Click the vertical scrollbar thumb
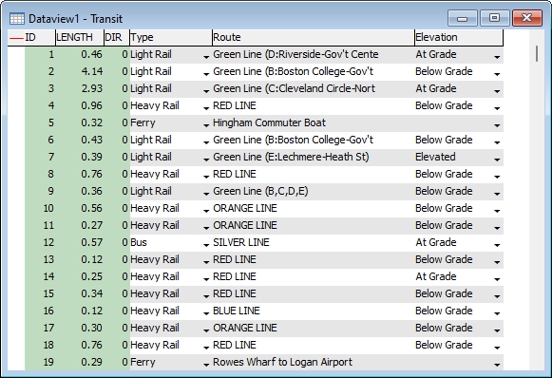Screen dimensions: 552x378 coord(537,53)
